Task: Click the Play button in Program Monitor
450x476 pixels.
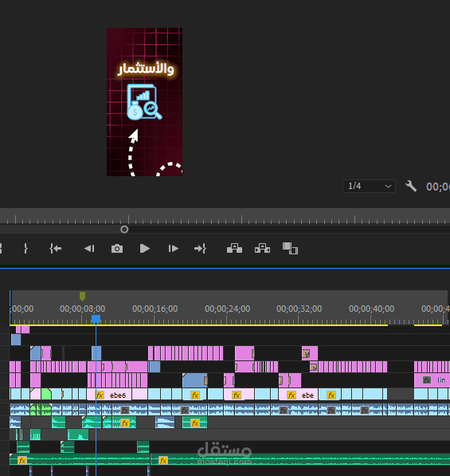Action: pyautogui.click(x=145, y=249)
